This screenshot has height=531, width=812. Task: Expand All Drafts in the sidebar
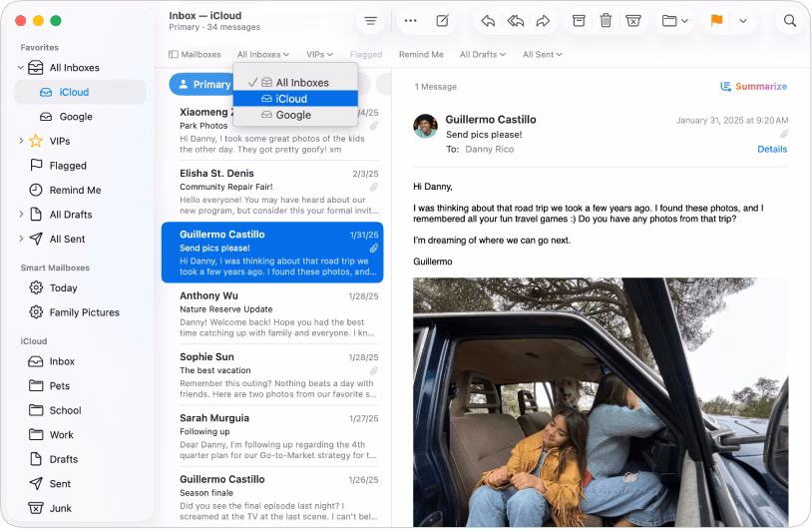[21, 214]
